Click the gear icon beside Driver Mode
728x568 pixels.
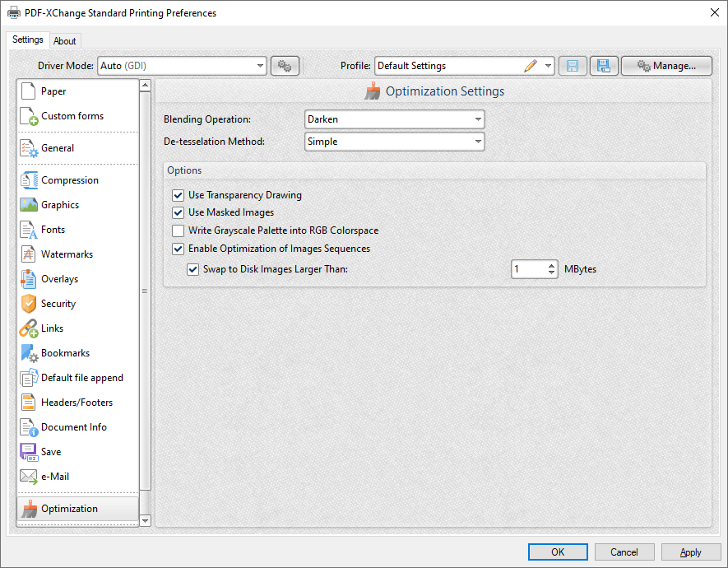[x=285, y=65]
